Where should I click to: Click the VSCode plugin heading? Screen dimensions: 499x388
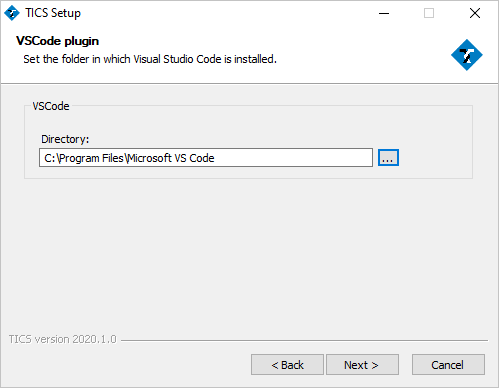(x=57, y=41)
